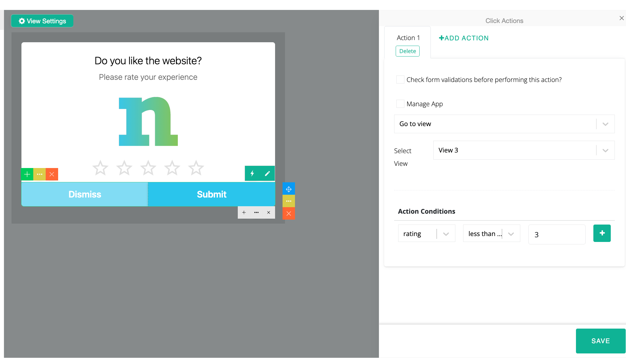Click the gray three-dots icon below Submit
The height and width of the screenshot is (364, 626).
[256, 212]
